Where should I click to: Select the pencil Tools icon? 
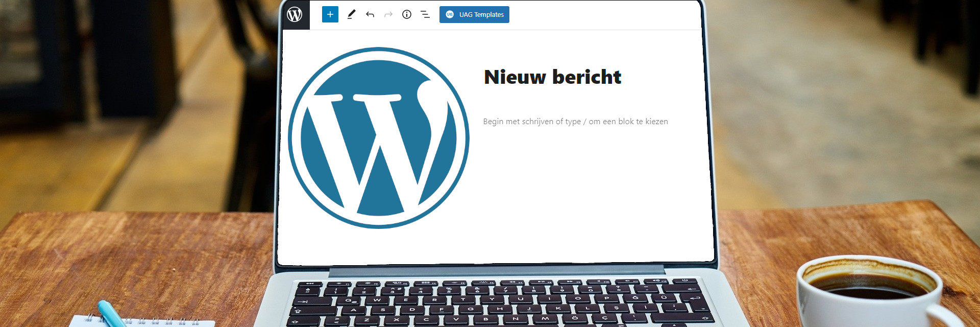coord(351,15)
